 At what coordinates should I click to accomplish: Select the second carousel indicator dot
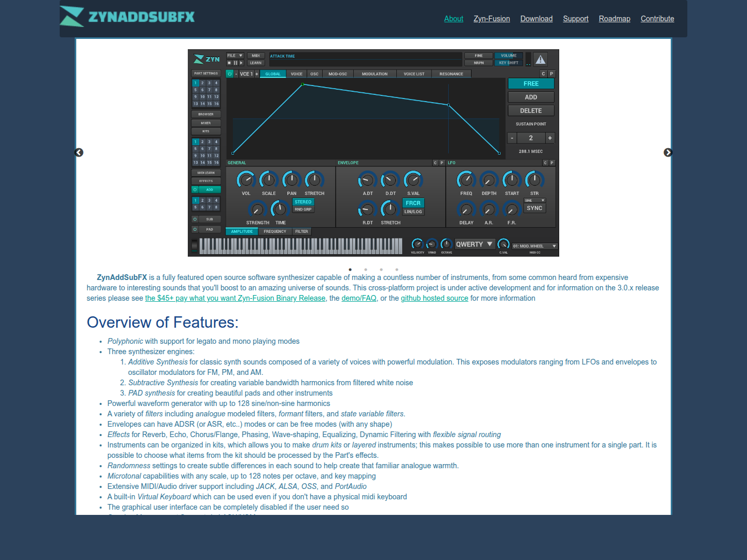click(x=366, y=270)
